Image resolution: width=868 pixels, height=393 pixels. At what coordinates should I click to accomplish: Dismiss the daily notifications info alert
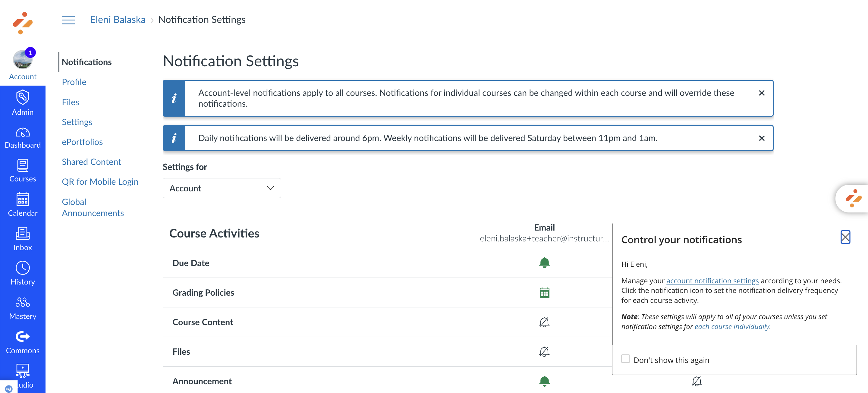pos(762,138)
